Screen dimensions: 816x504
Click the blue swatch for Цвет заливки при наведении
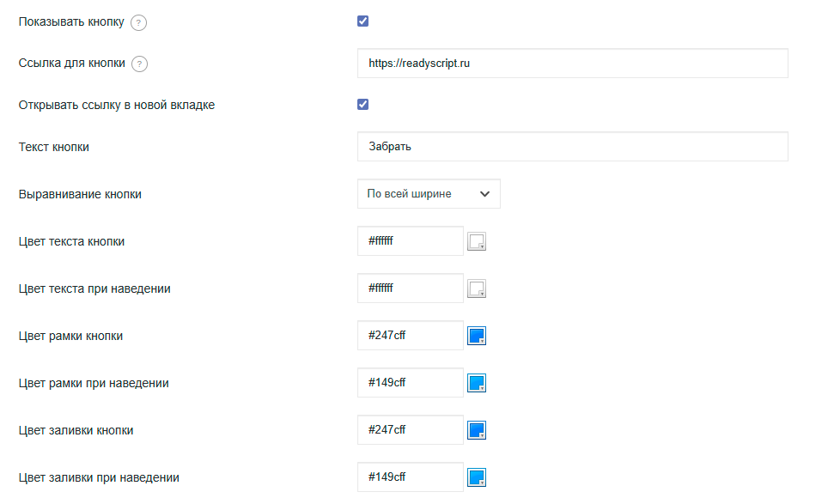(x=477, y=477)
